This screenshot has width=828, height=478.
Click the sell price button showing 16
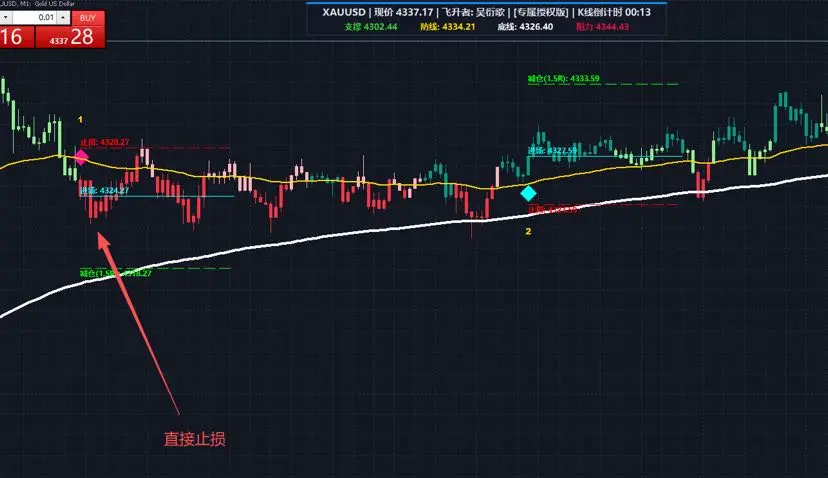pos(17,37)
